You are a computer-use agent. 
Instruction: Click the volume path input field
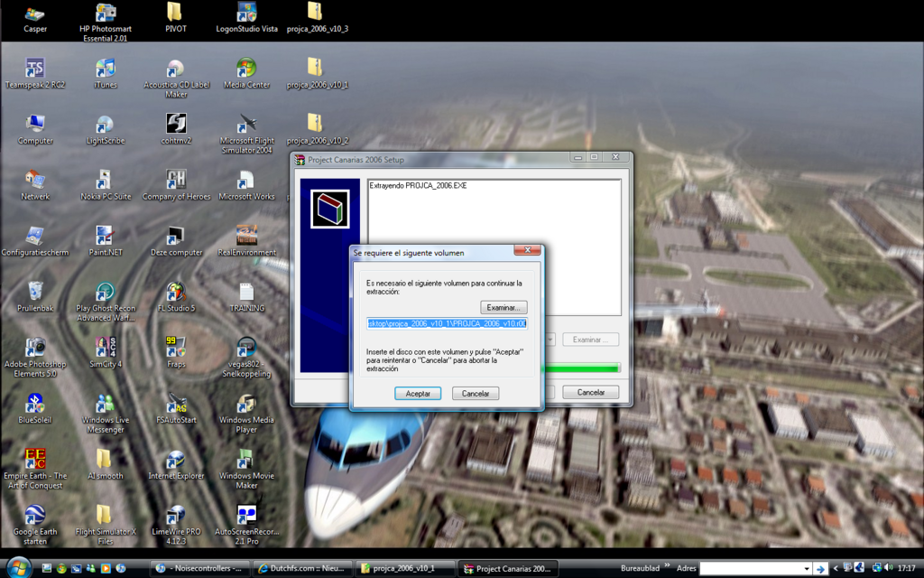point(447,323)
